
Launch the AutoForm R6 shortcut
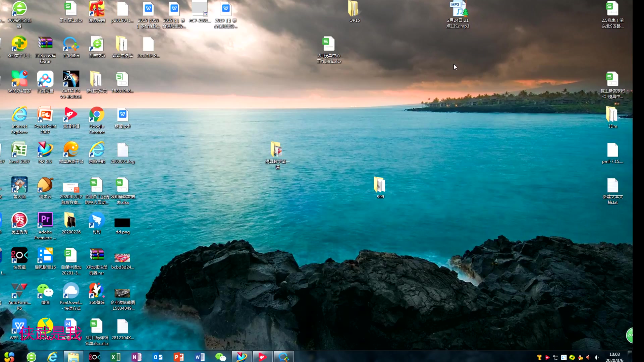(x=19, y=297)
